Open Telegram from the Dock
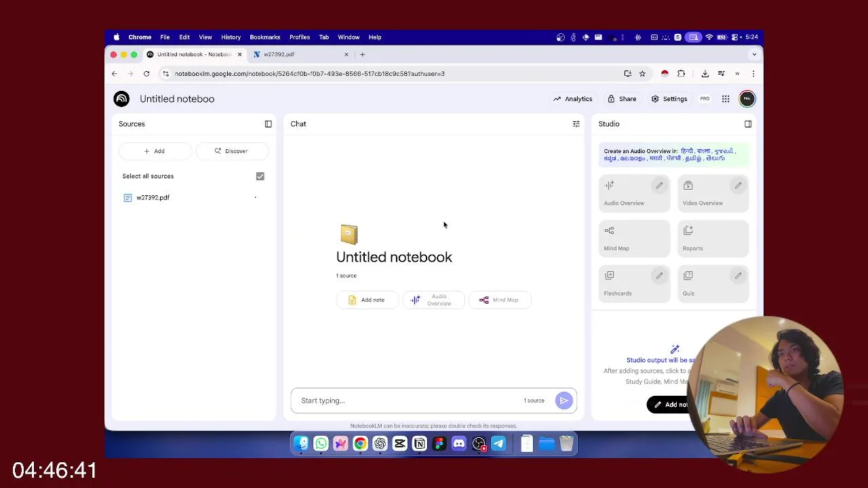 coord(498,444)
